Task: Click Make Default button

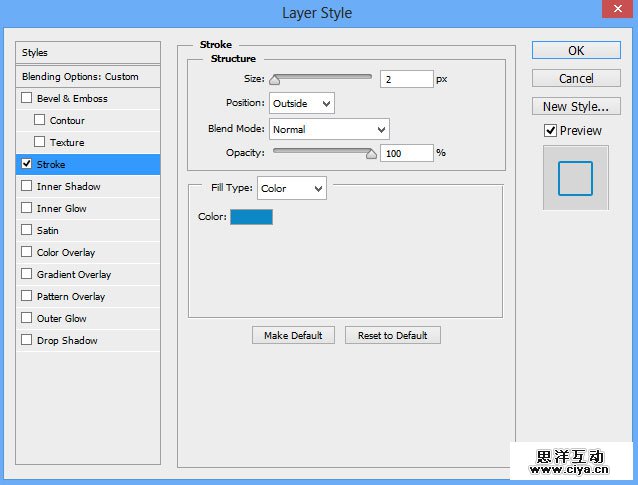Action: pos(293,336)
